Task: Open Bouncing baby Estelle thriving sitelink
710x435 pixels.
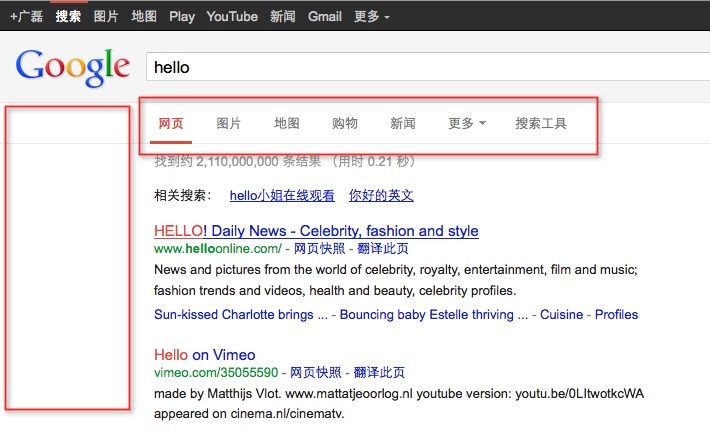Action: (x=433, y=315)
